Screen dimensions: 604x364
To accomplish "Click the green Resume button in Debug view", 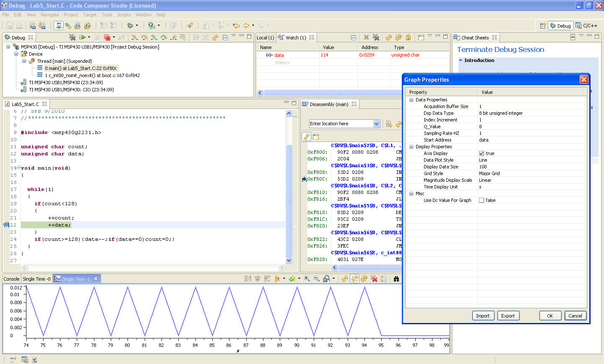I will [82, 37].
